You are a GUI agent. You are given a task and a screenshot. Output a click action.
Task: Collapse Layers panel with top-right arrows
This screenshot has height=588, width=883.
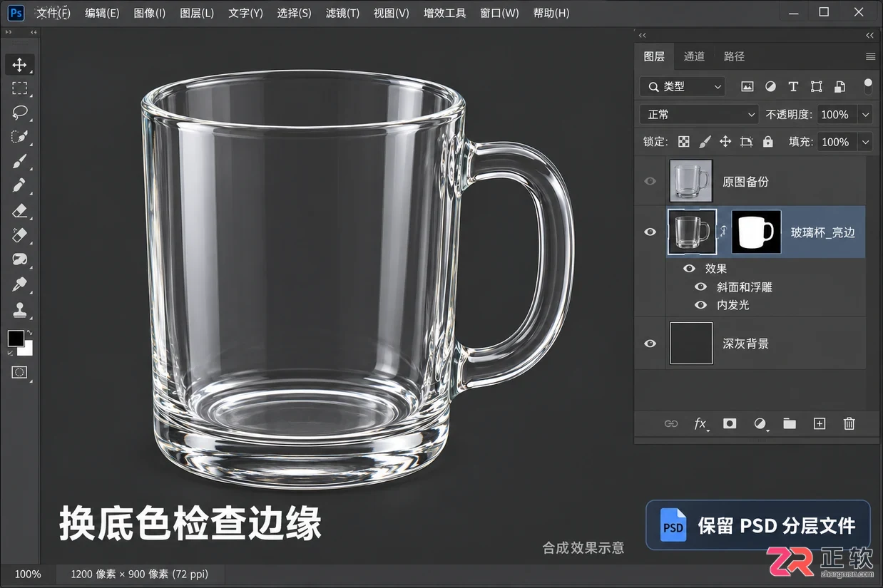pyautogui.click(x=869, y=35)
